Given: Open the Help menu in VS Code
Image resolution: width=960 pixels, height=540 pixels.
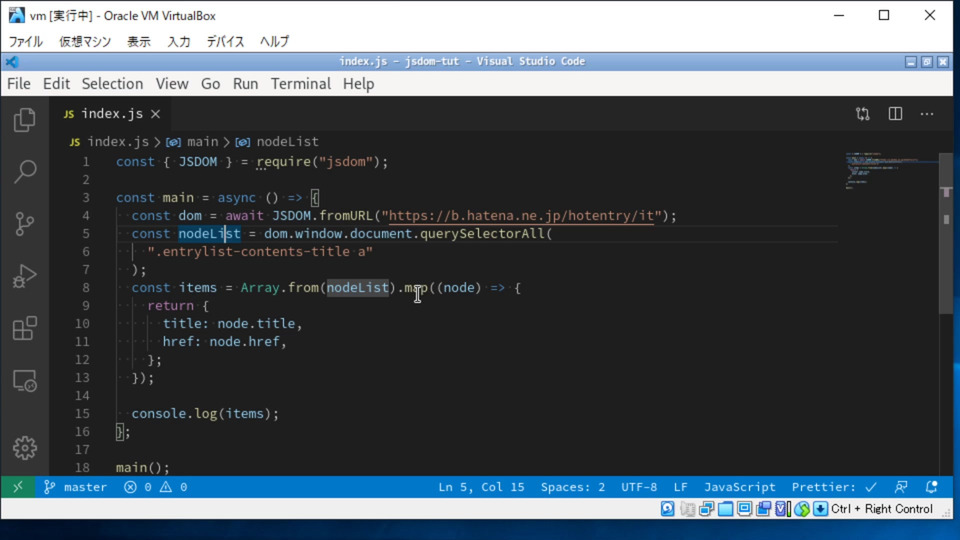Looking at the screenshot, I should [x=358, y=84].
